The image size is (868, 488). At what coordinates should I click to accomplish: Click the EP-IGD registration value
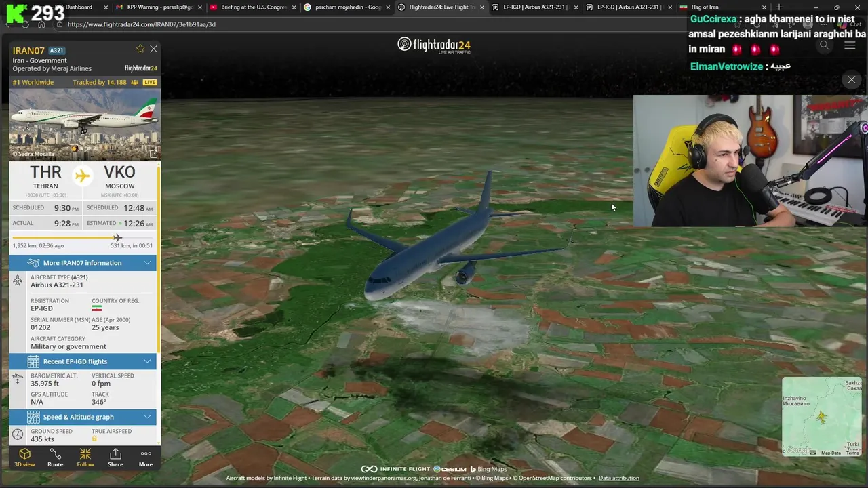pyautogui.click(x=41, y=308)
